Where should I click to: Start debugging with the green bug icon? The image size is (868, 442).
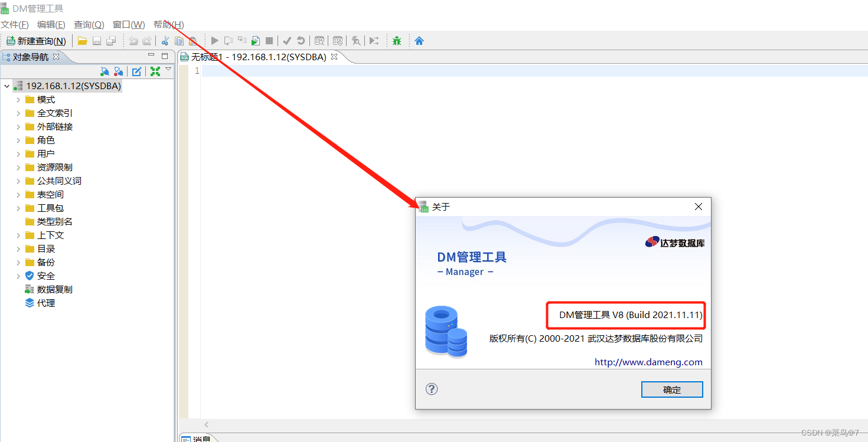point(397,41)
